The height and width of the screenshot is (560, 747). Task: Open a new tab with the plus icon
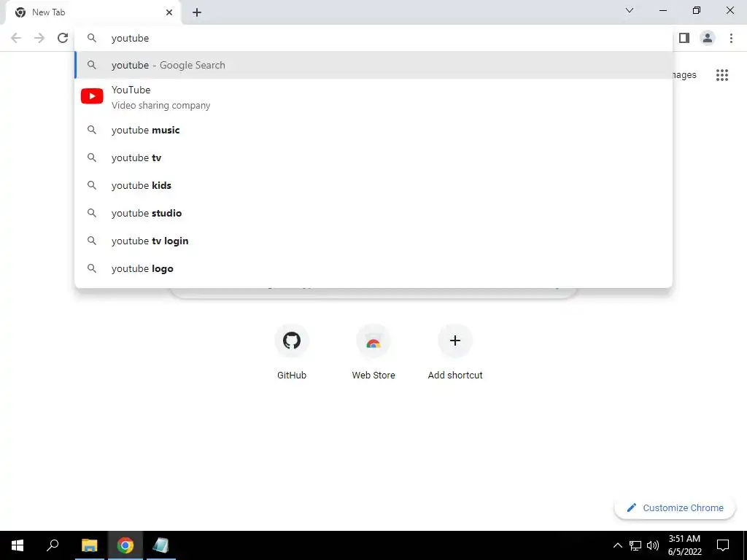click(x=197, y=12)
